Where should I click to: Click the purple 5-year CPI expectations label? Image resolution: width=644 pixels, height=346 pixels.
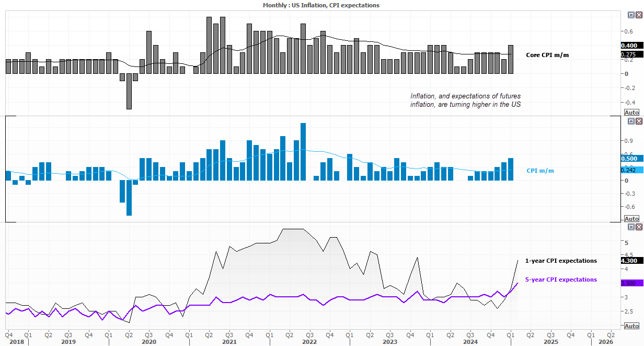[561, 280]
